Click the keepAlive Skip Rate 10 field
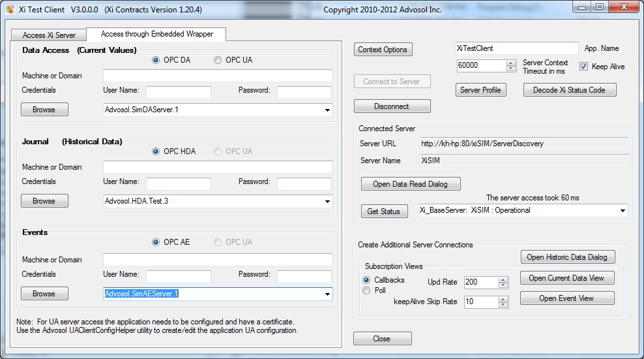The image size is (644, 359). coord(481,302)
